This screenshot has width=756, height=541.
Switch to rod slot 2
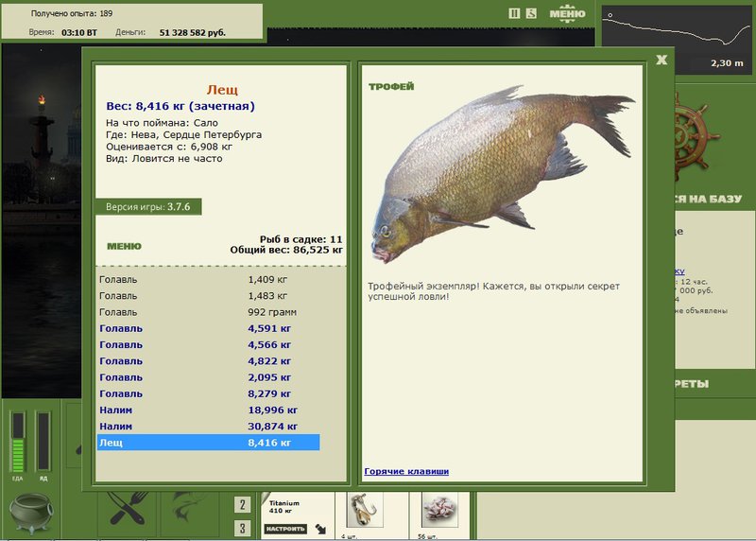[242, 505]
